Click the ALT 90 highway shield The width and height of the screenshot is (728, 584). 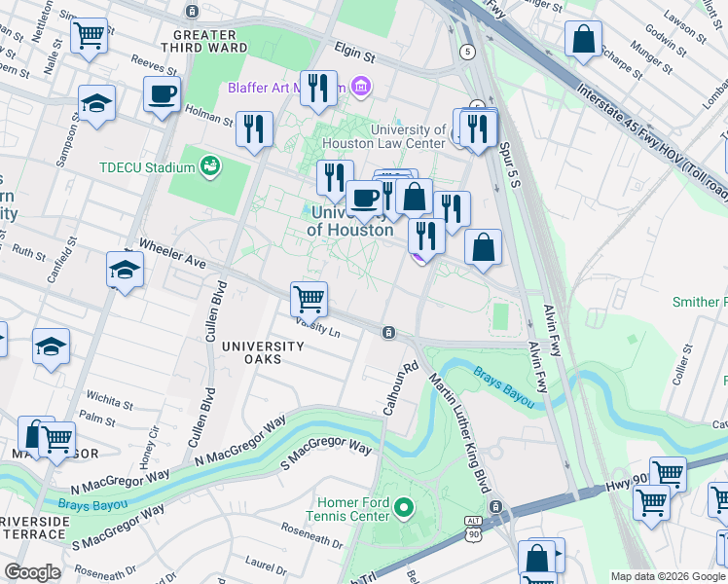click(474, 529)
